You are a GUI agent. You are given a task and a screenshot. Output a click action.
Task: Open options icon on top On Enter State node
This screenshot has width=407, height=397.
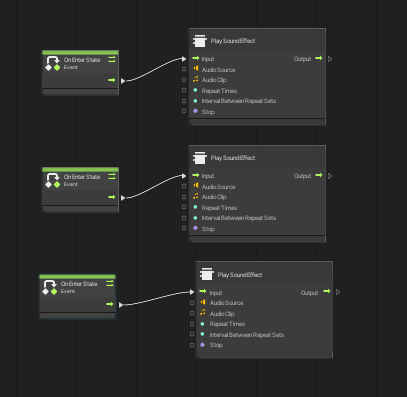pos(112,59)
